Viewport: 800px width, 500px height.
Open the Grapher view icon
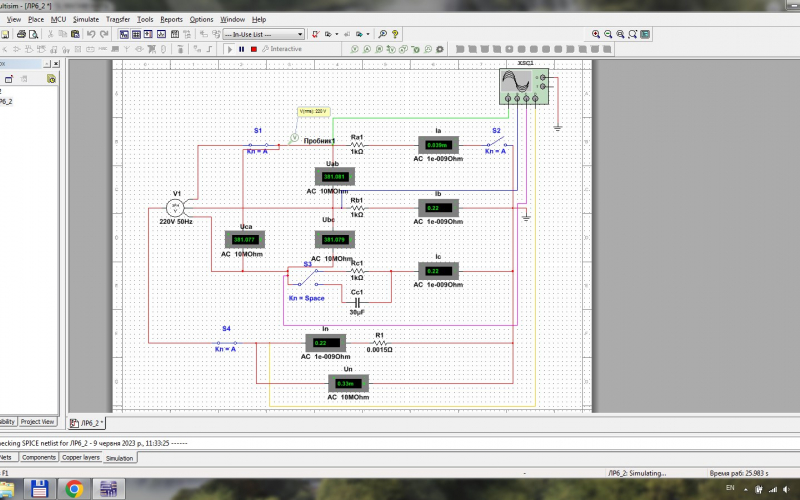coord(161,34)
